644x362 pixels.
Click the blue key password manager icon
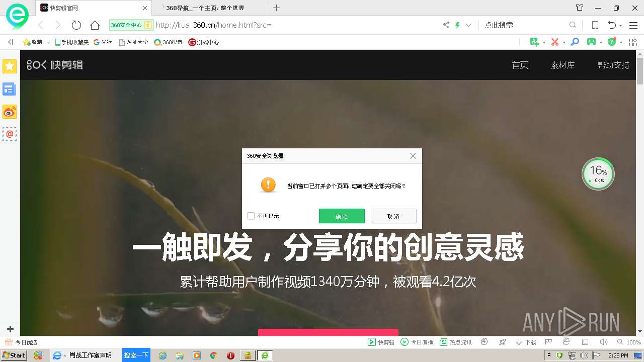pyautogui.click(x=575, y=42)
